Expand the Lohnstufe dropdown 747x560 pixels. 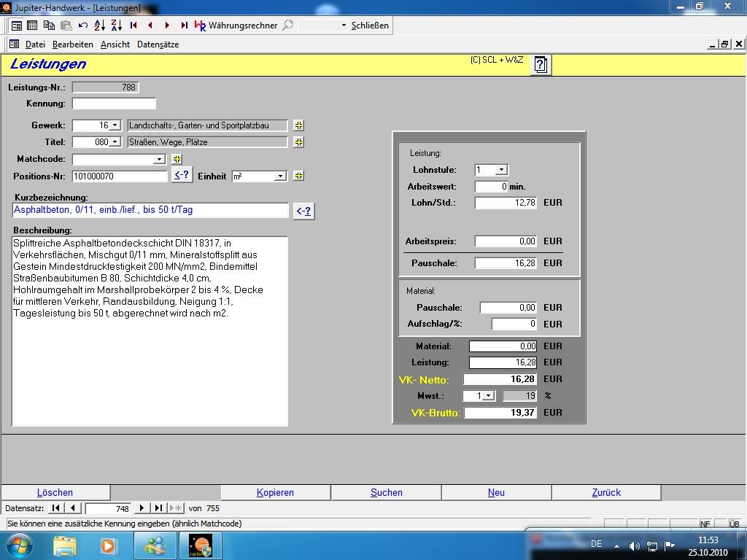tap(500, 170)
